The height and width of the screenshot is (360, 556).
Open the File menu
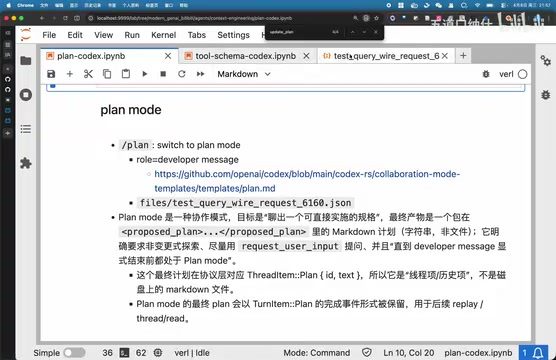coord(49,35)
